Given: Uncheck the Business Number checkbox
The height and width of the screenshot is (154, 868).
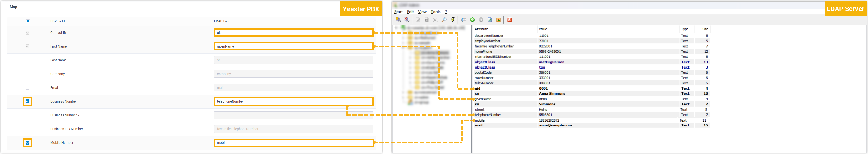Looking at the screenshot, I should tap(28, 101).
